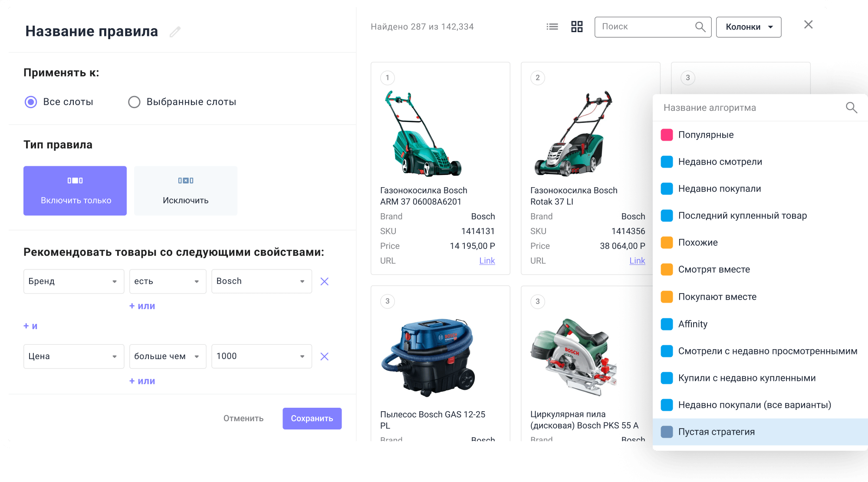The height and width of the screenshot is (482, 868).
Task: Choose Исключить rule type
Action: (x=186, y=191)
